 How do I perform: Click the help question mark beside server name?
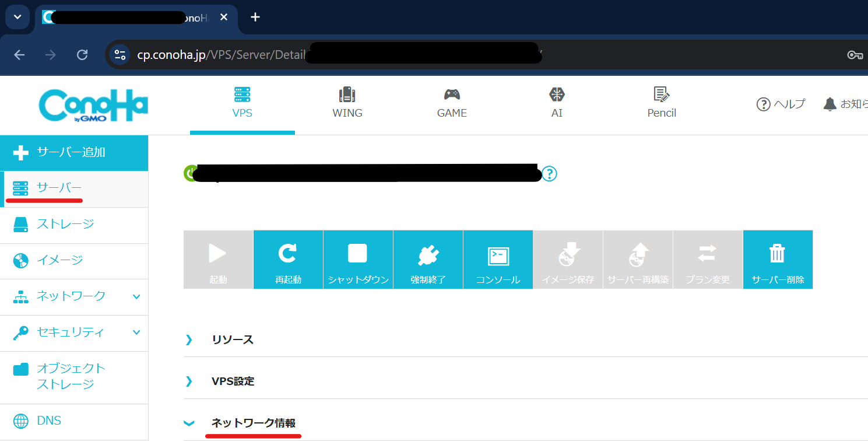[x=549, y=174]
